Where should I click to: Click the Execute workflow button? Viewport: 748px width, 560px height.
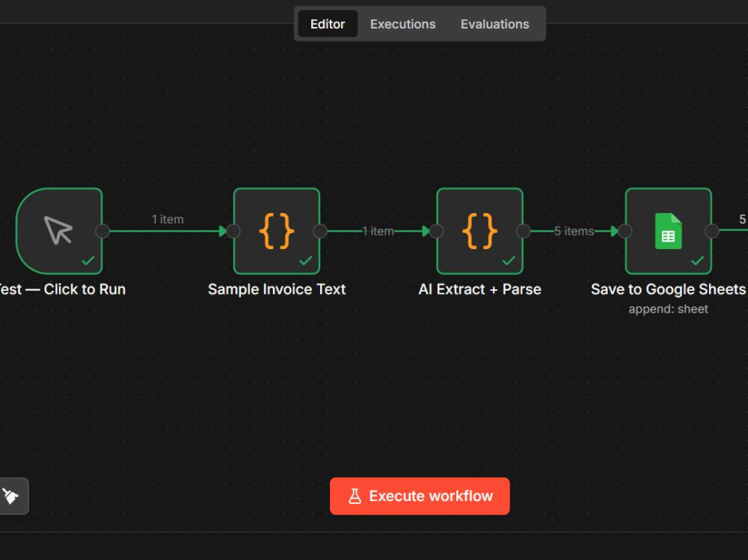click(420, 496)
